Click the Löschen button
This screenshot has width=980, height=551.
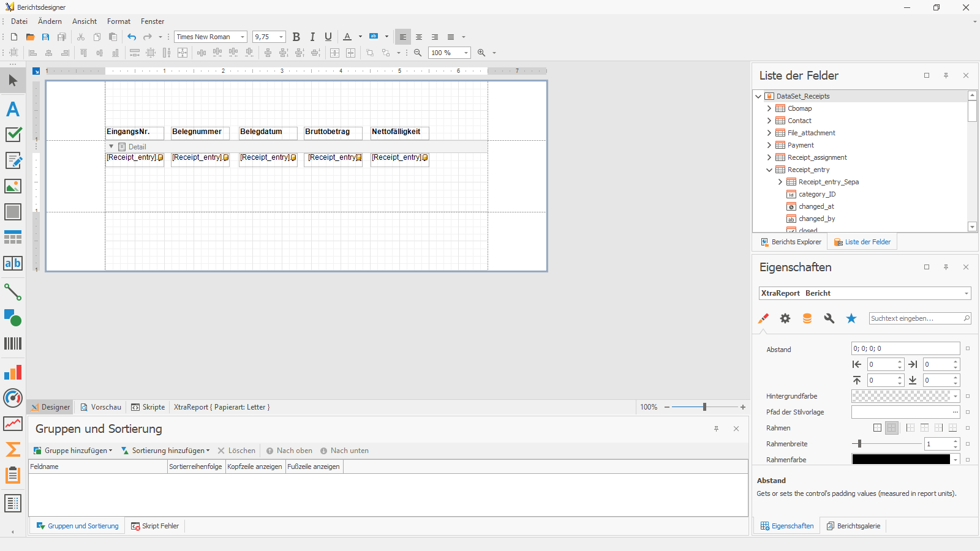[x=236, y=451]
